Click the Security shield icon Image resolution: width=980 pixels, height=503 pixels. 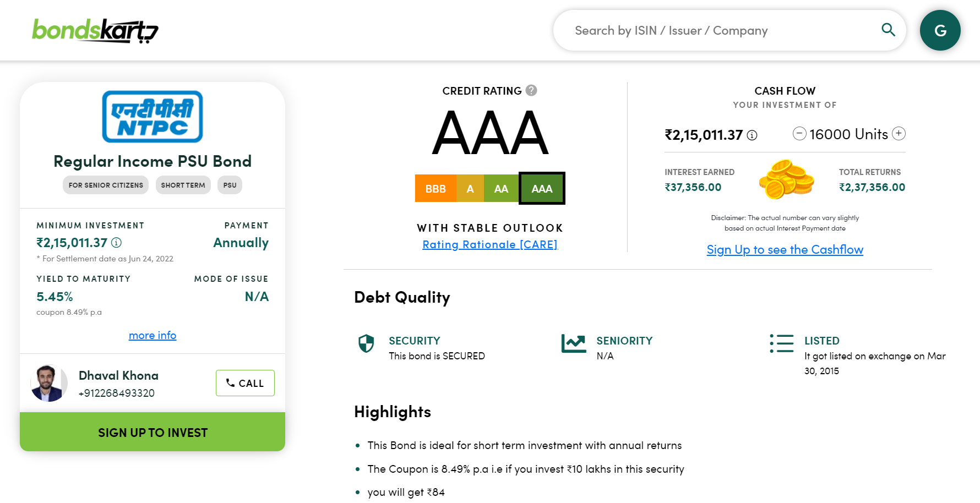(x=366, y=343)
